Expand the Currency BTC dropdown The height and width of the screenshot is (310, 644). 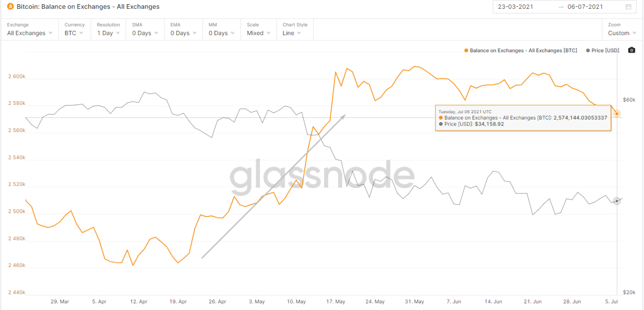74,33
